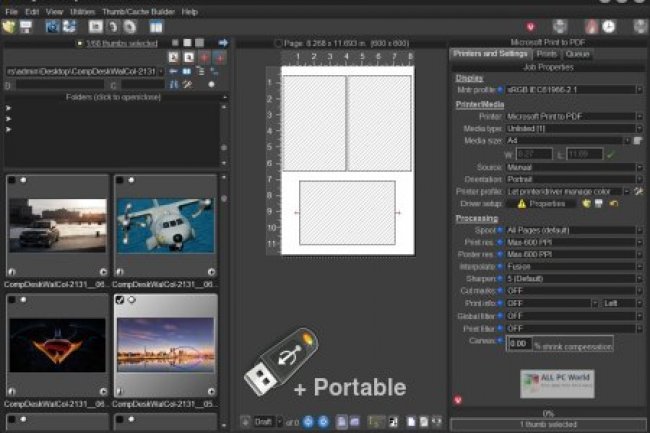Click the canvas shrink compensation value field
Viewport: 650px width, 433px height.
coord(519,344)
